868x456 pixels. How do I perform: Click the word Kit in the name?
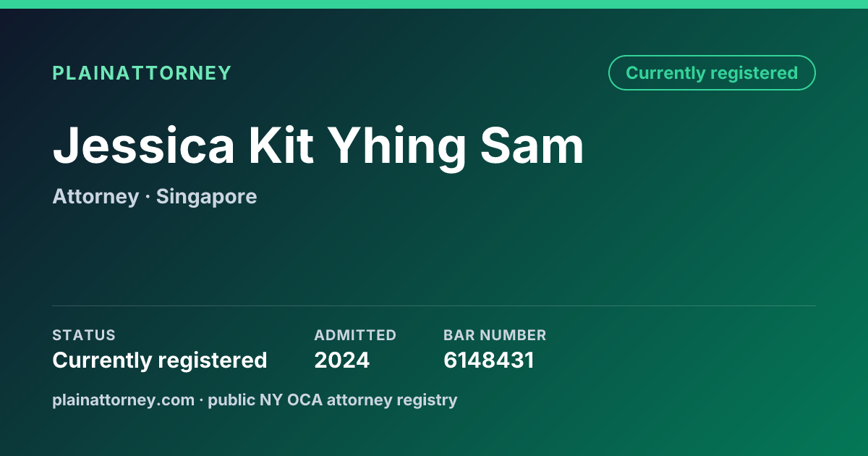[281, 145]
